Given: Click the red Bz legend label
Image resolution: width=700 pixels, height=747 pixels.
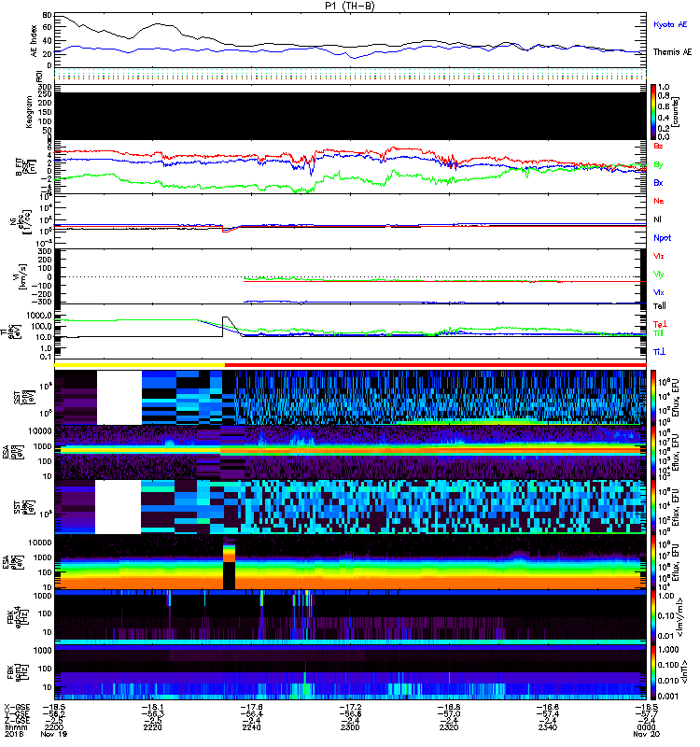Looking at the screenshot, I should click(x=658, y=146).
